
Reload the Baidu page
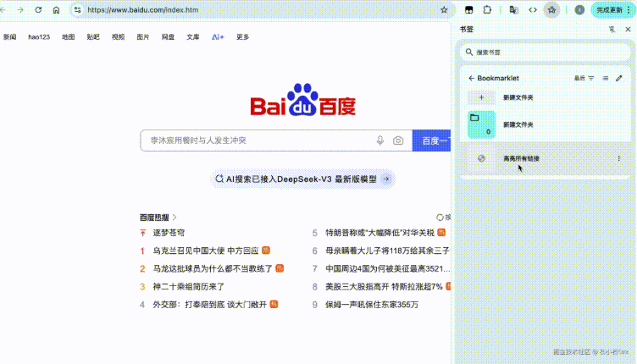click(x=38, y=10)
